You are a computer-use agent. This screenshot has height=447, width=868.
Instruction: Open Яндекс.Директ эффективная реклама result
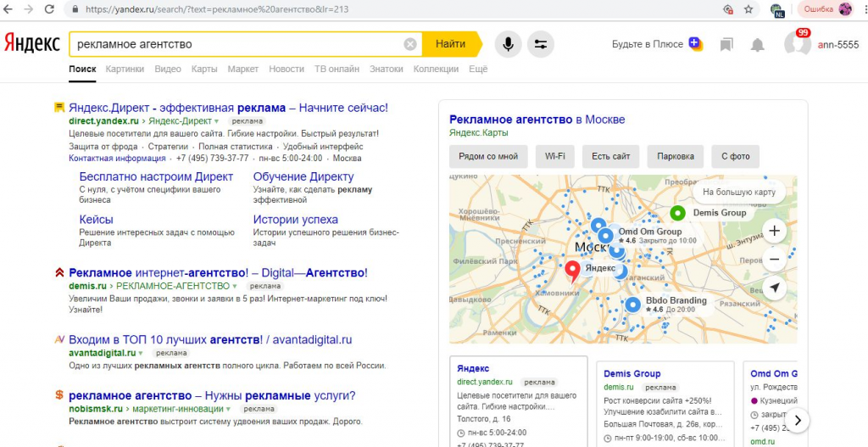pyautogui.click(x=229, y=108)
